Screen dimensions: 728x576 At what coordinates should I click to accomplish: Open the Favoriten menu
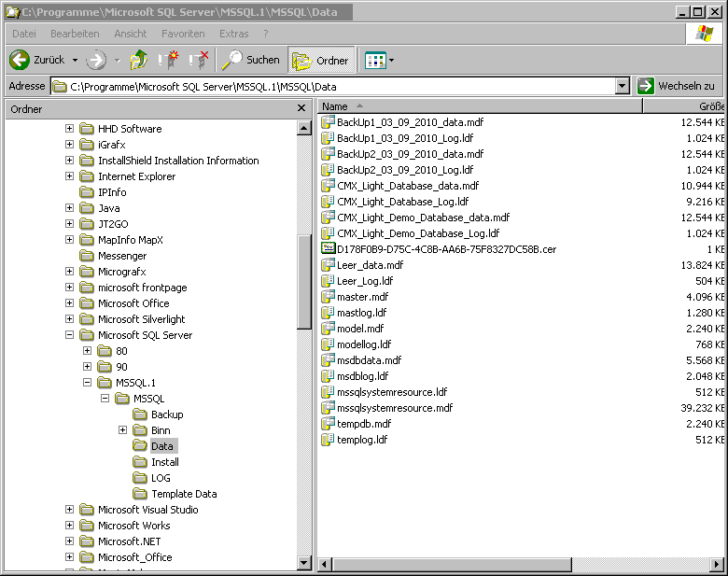click(x=183, y=34)
